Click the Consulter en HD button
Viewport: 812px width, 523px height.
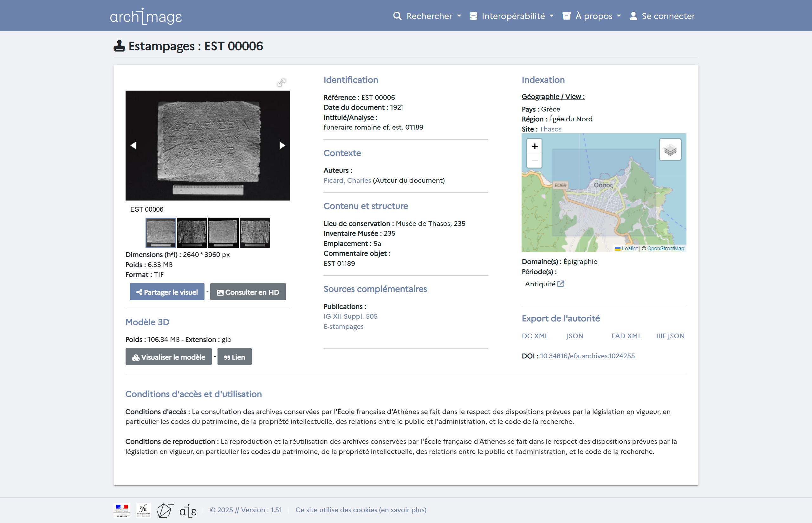248,292
